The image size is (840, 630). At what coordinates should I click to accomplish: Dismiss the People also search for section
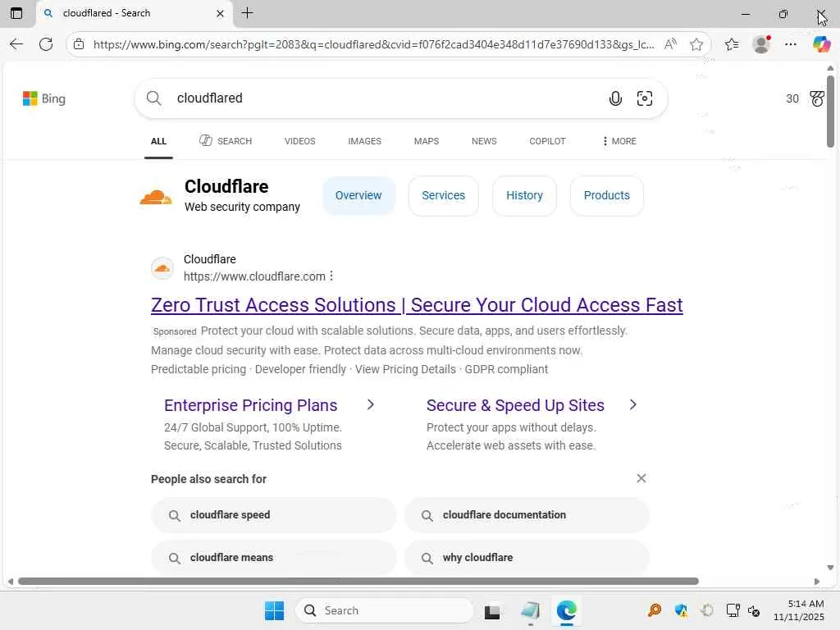(x=641, y=478)
